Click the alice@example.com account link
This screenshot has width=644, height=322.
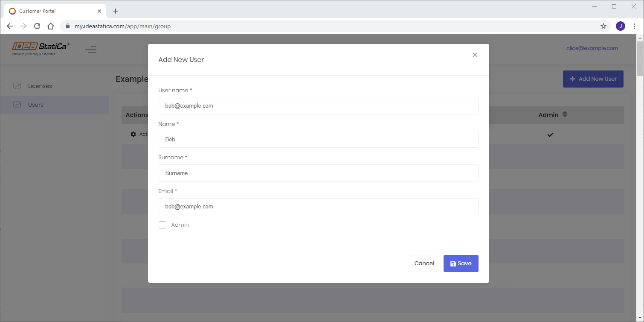point(592,48)
